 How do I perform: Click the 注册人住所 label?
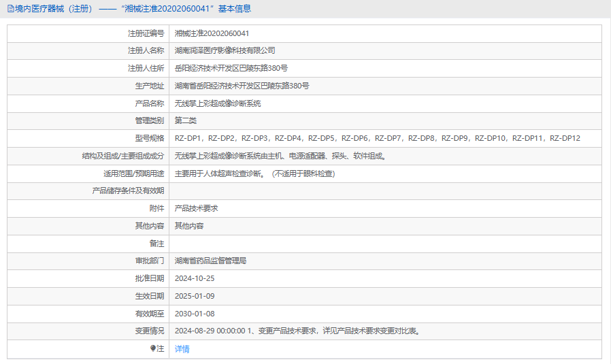146,68
